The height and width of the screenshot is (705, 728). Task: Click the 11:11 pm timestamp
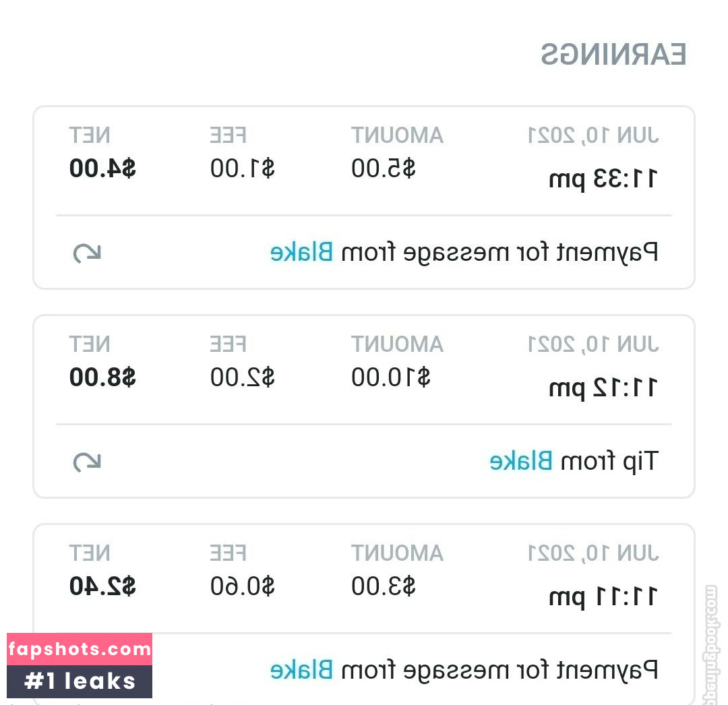[603, 598]
